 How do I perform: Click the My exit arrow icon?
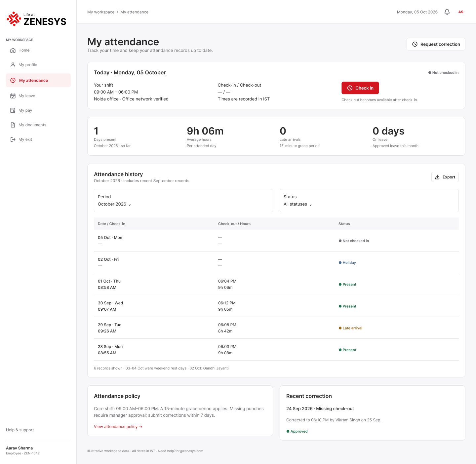(13, 139)
